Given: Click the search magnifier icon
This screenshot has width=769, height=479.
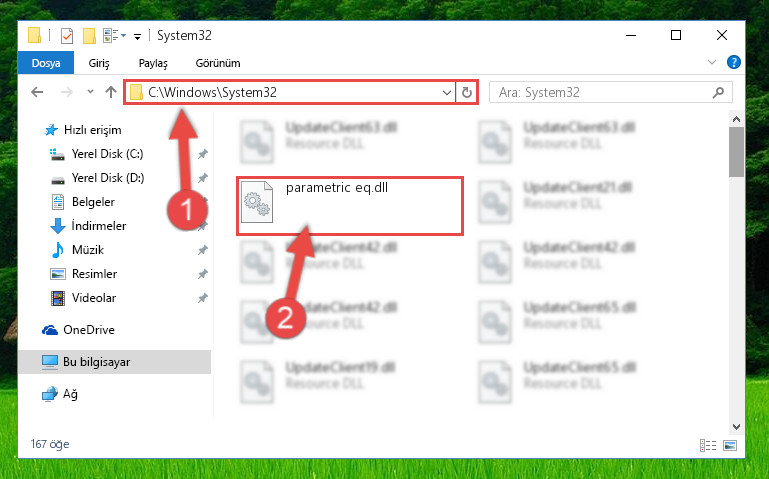Looking at the screenshot, I should click(718, 92).
